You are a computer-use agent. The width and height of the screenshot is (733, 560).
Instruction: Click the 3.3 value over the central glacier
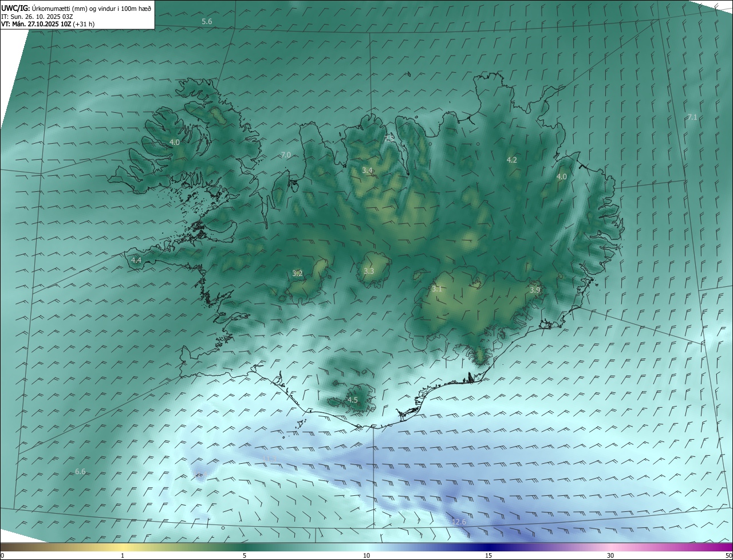[369, 271]
